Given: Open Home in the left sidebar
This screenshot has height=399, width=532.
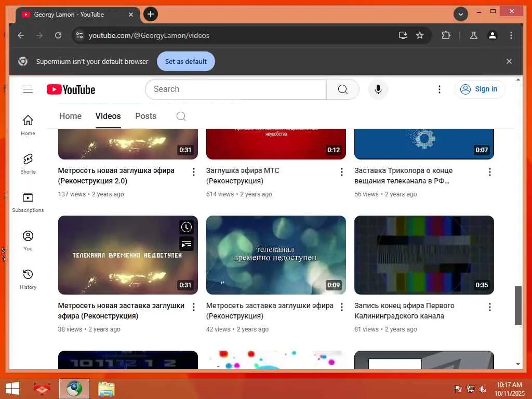Looking at the screenshot, I should tap(28, 125).
